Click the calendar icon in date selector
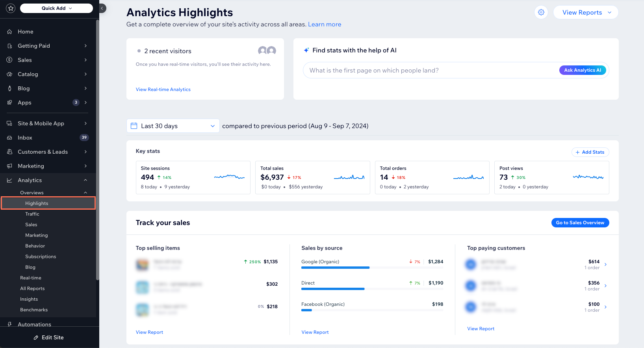 pos(134,126)
